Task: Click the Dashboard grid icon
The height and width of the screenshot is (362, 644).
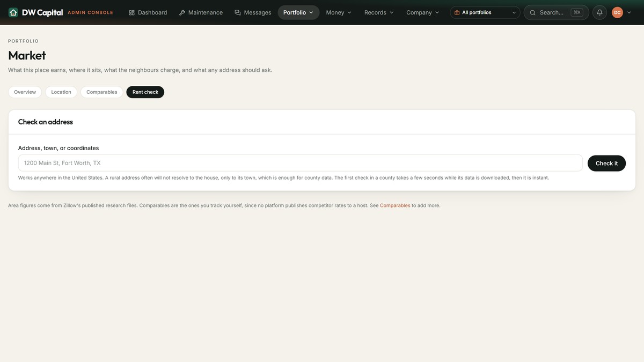Action: (x=132, y=12)
